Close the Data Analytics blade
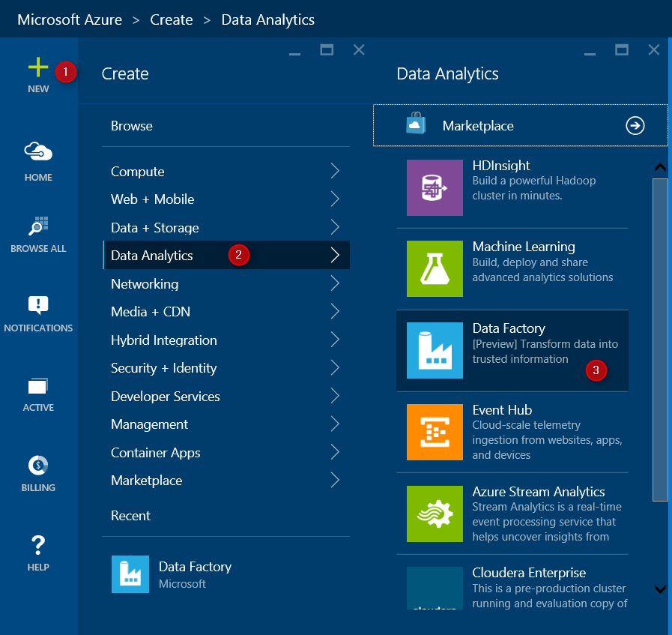Screen dimensions: 672x635 653,50
